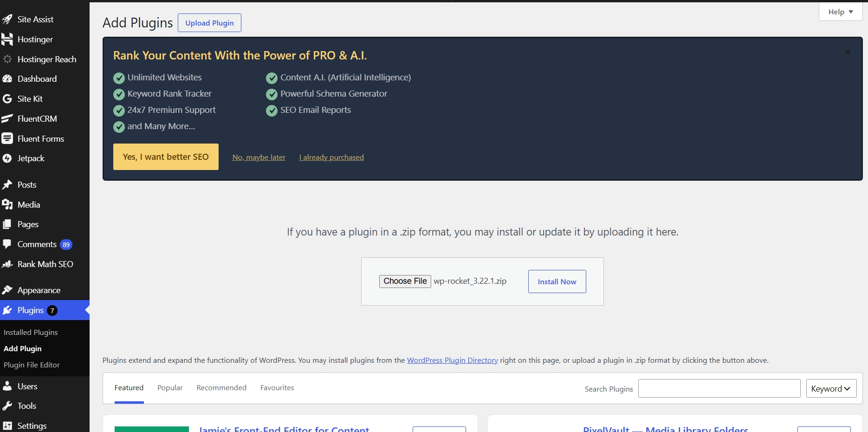Click the Unlimited Websites feature text
Viewport: 868px width, 432px height.
(165, 78)
